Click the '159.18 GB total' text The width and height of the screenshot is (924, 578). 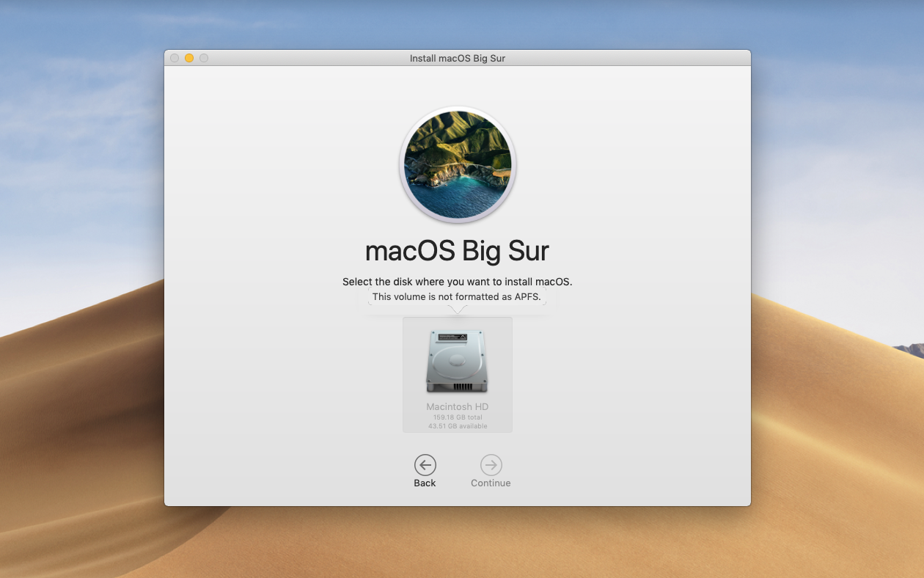coord(458,417)
